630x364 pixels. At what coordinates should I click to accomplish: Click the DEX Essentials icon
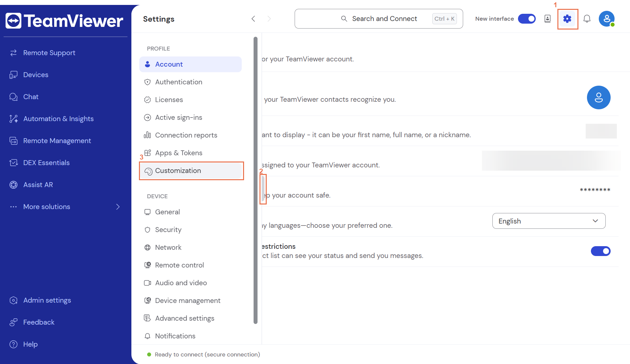pos(13,163)
